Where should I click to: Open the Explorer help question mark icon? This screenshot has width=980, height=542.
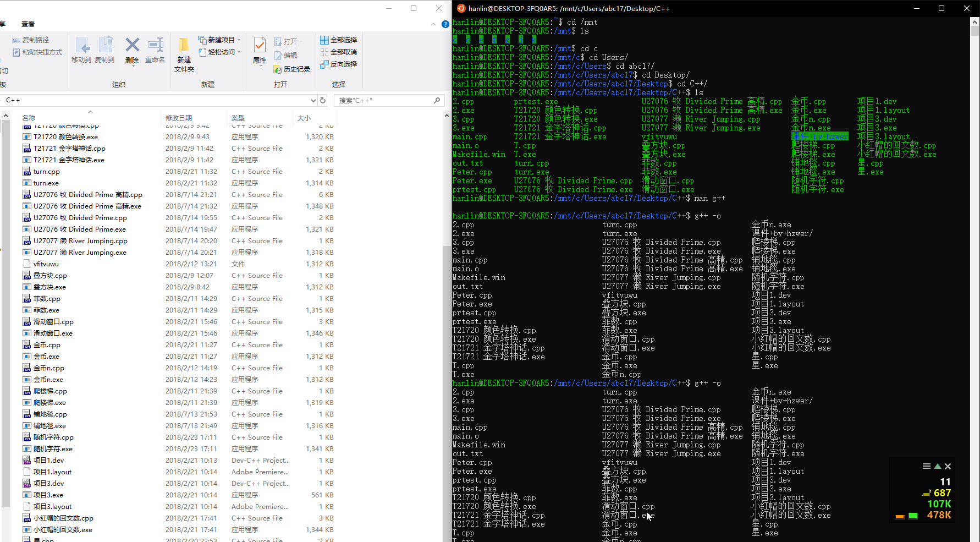[x=444, y=24]
